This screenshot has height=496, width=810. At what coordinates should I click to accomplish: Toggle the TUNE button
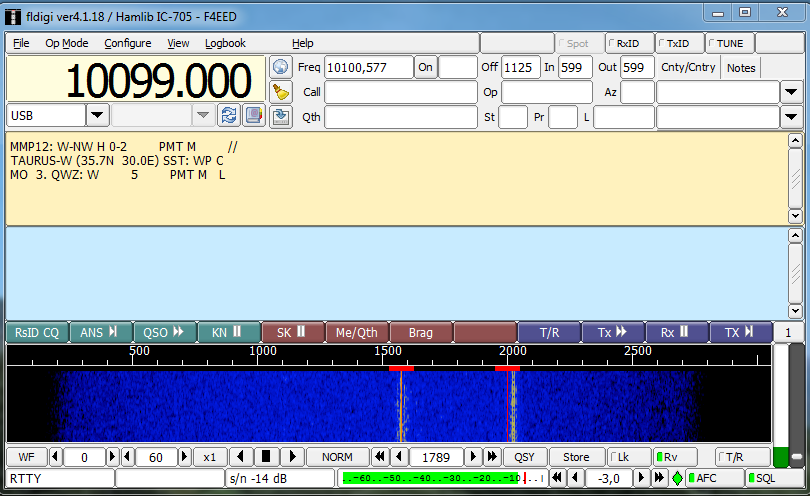pos(729,44)
